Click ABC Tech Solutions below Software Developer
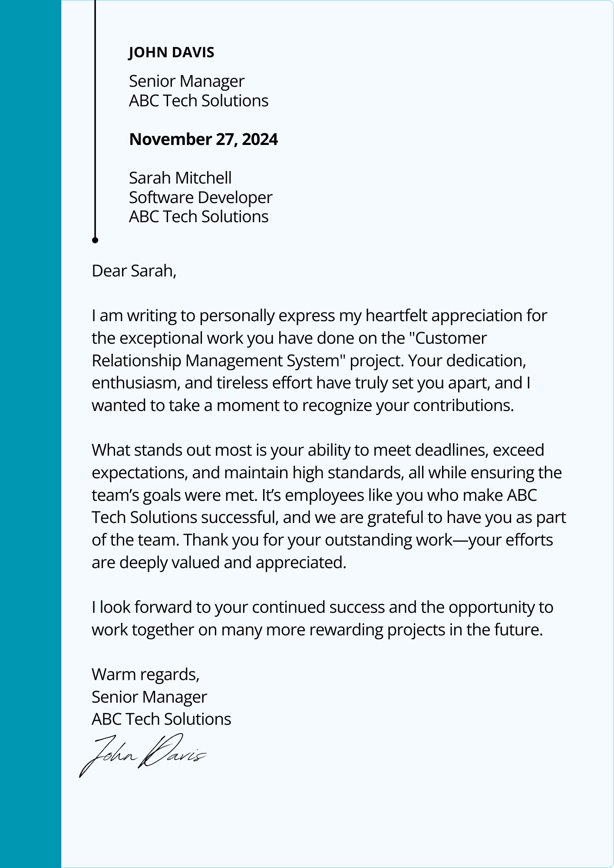The image size is (614, 868). click(199, 217)
